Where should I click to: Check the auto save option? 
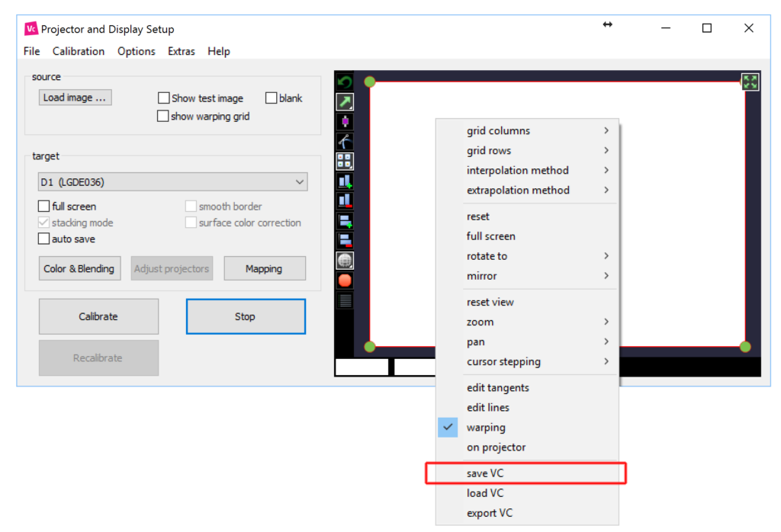43,239
